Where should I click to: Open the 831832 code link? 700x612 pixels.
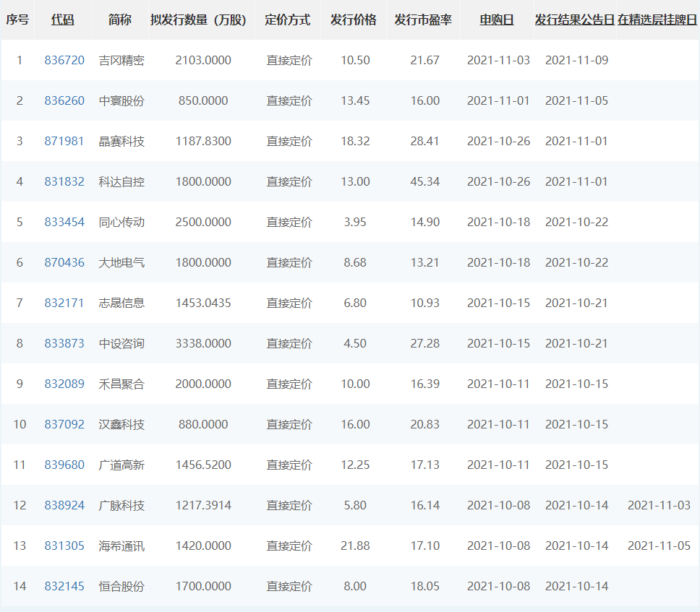[x=64, y=182]
